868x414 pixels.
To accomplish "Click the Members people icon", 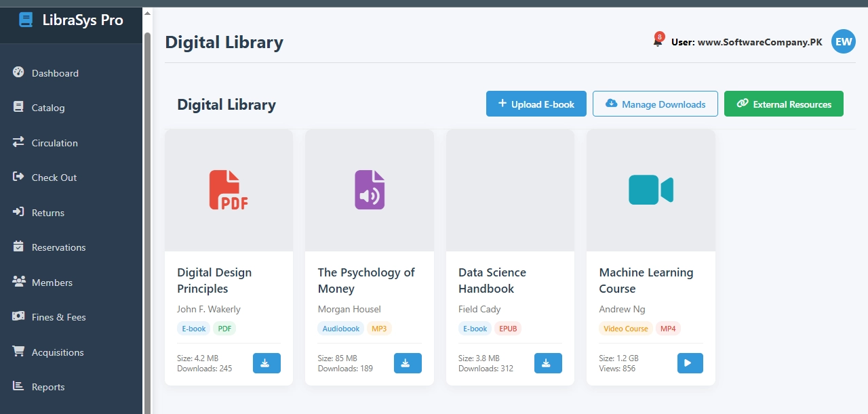I will pyautogui.click(x=18, y=282).
